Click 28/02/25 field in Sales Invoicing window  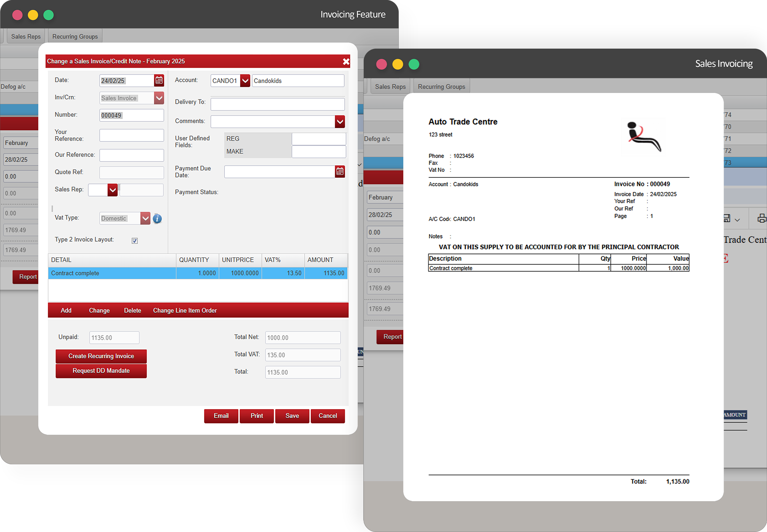(385, 215)
